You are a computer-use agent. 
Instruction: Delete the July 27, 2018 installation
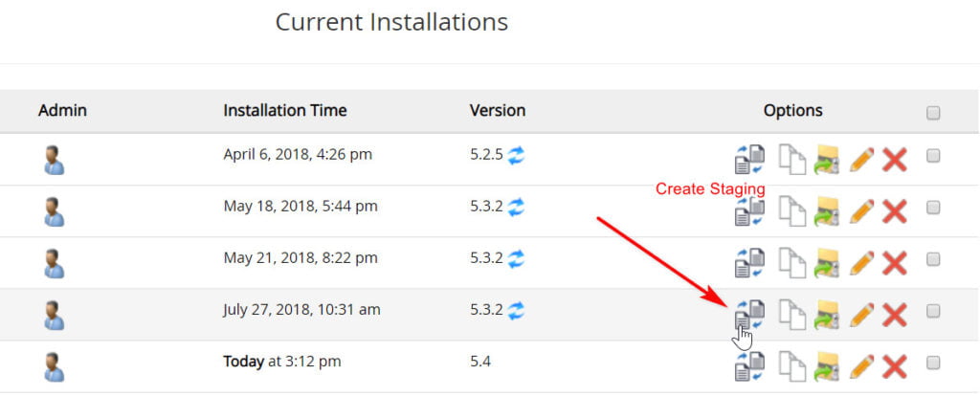[x=895, y=315]
